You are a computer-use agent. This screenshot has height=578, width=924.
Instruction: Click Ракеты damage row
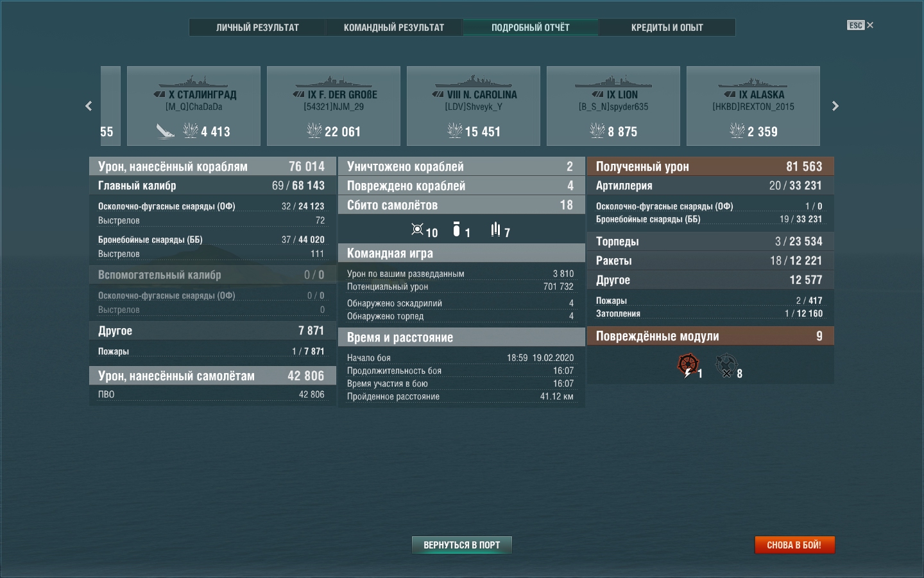710,261
